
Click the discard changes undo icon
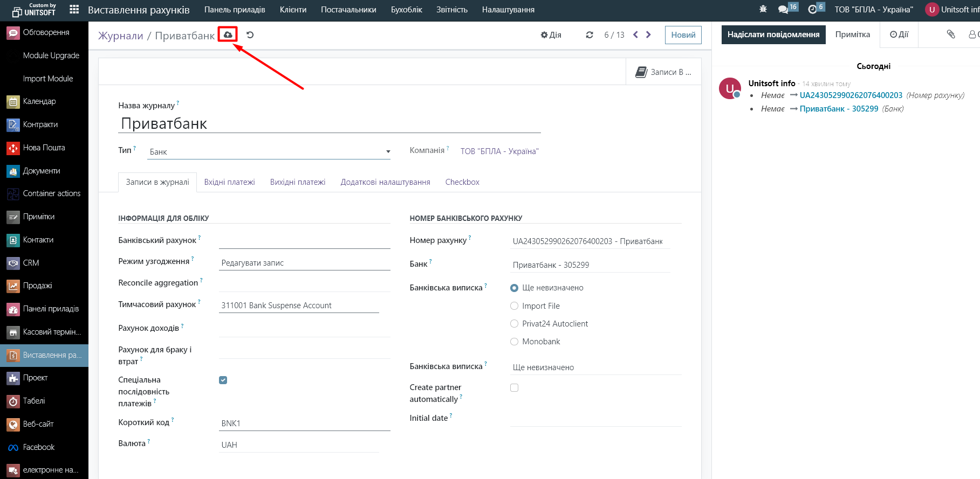pos(250,35)
